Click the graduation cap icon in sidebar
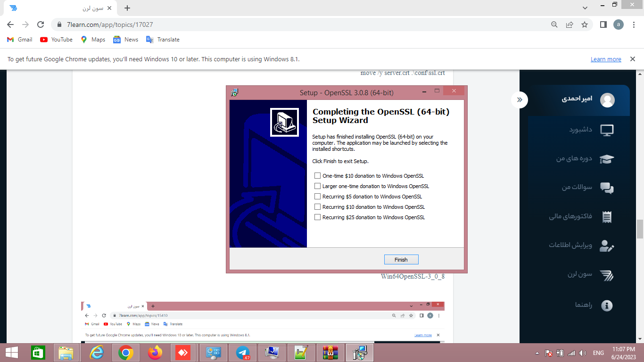The width and height of the screenshot is (644, 362). point(607,159)
